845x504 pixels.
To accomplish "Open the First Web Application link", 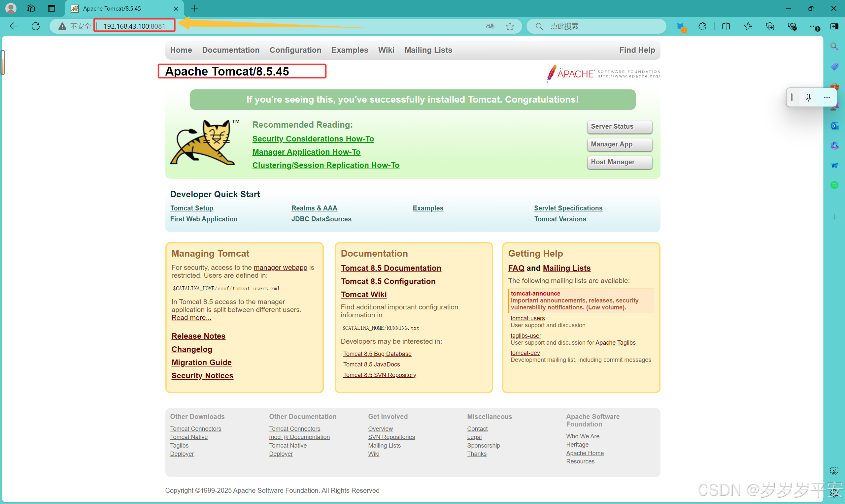I will coord(204,219).
